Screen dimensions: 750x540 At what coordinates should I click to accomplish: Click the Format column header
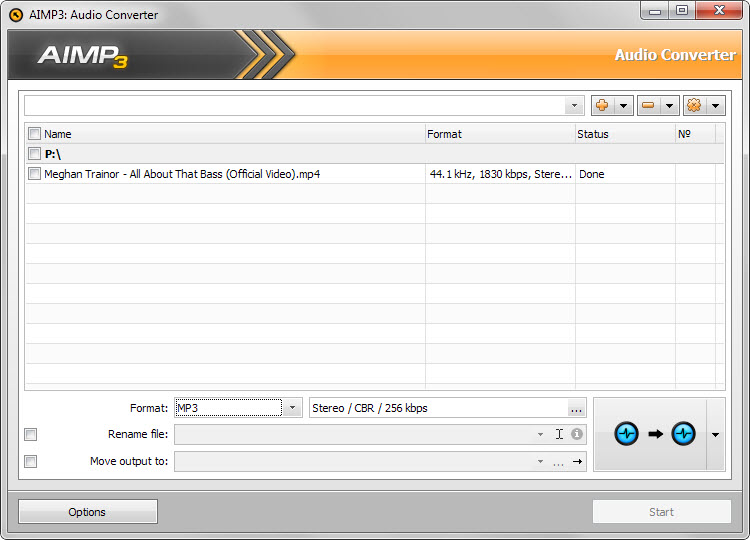[x=500, y=134]
